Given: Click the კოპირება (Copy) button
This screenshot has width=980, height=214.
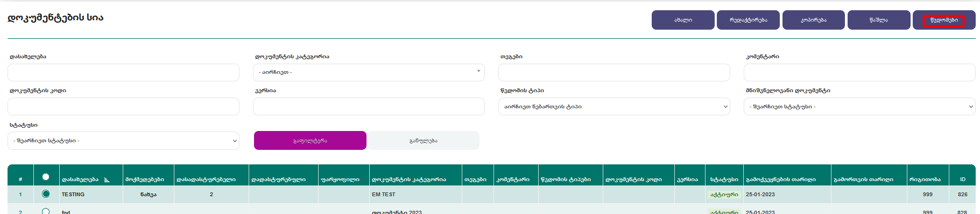Looking at the screenshot, I should [813, 20].
